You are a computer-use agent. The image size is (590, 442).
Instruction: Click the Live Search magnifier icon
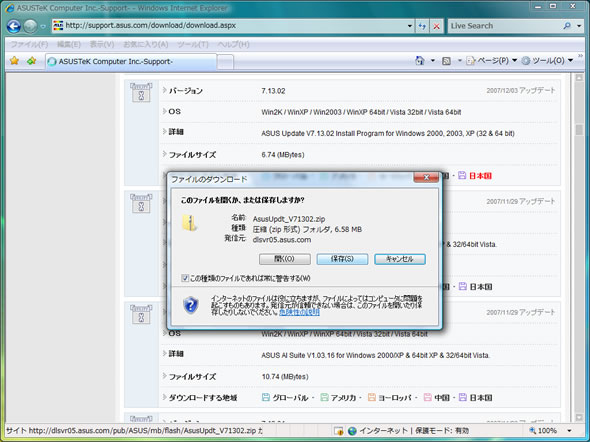[x=567, y=26]
